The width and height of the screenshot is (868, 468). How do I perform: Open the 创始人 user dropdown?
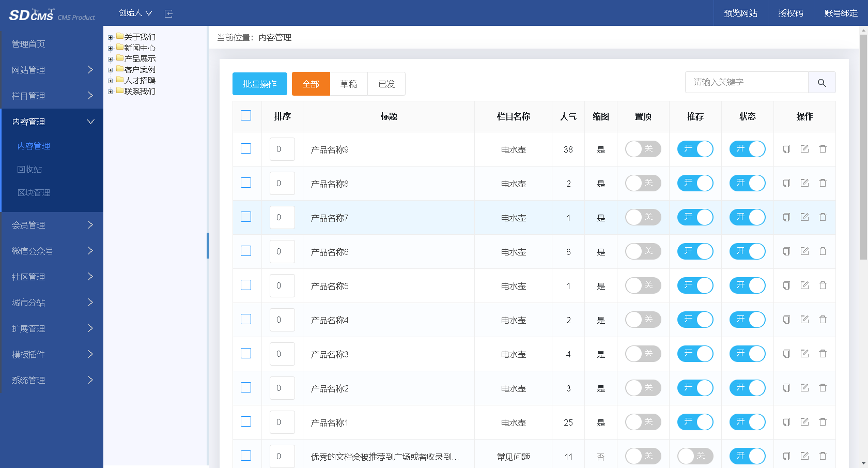click(134, 13)
